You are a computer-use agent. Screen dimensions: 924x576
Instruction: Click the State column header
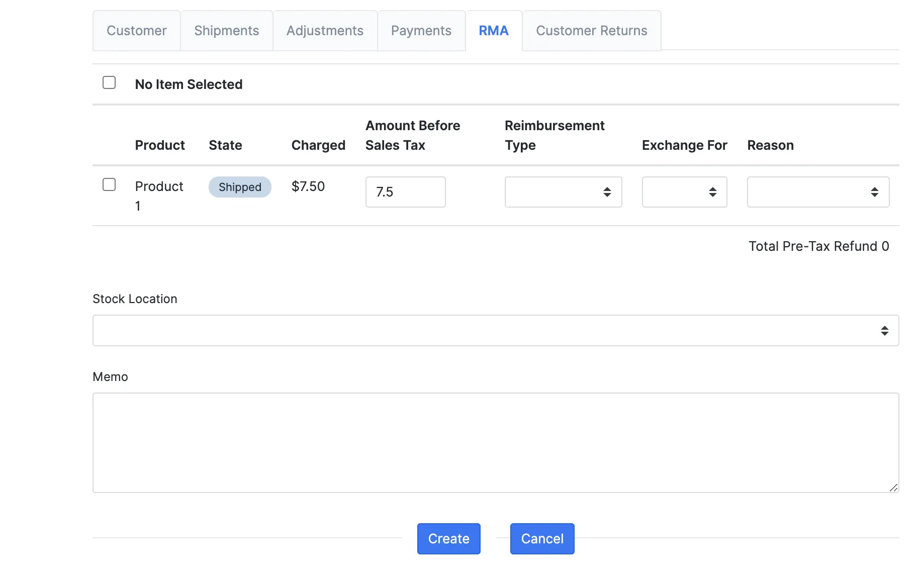click(225, 145)
